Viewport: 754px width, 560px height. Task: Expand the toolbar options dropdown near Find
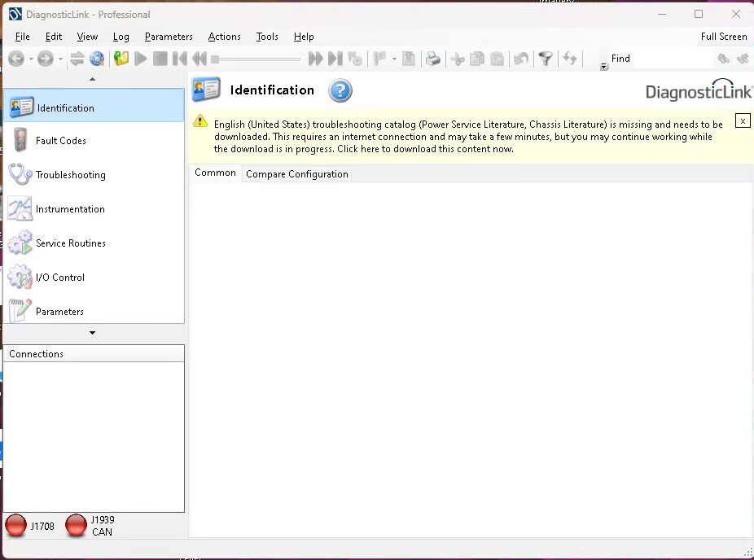point(603,67)
